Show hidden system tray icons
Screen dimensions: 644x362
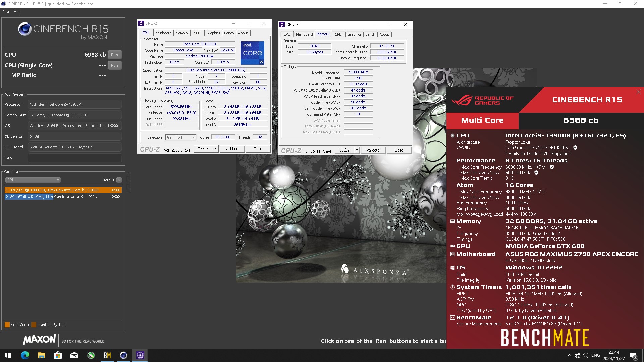click(x=569, y=355)
